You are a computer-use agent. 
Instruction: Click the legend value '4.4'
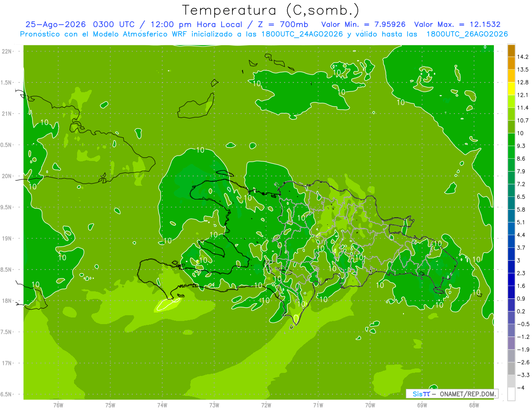[x=521, y=235]
